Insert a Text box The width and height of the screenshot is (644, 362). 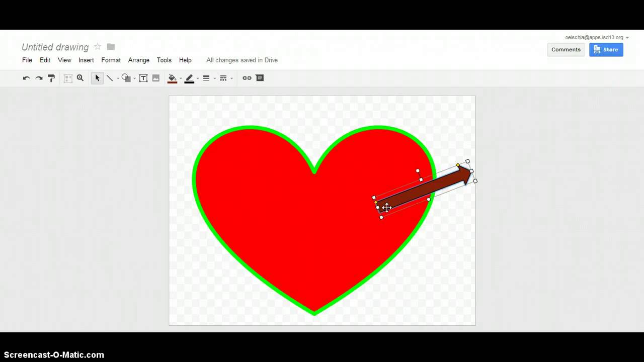click(x=143, y=78)
